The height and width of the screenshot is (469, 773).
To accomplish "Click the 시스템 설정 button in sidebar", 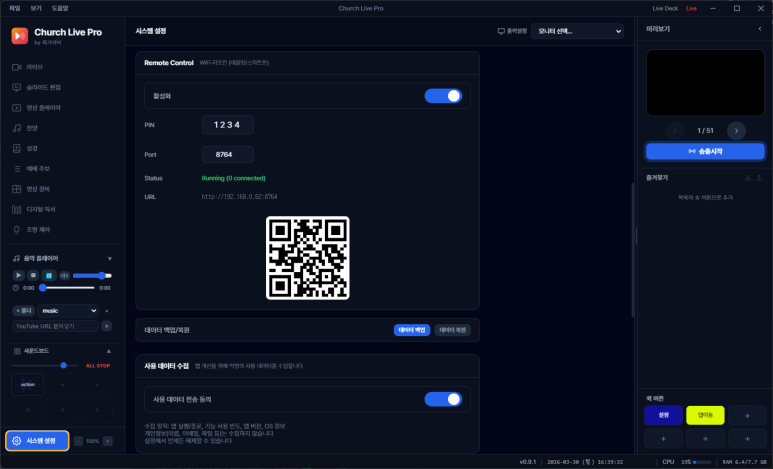I will tap(37, 441).
